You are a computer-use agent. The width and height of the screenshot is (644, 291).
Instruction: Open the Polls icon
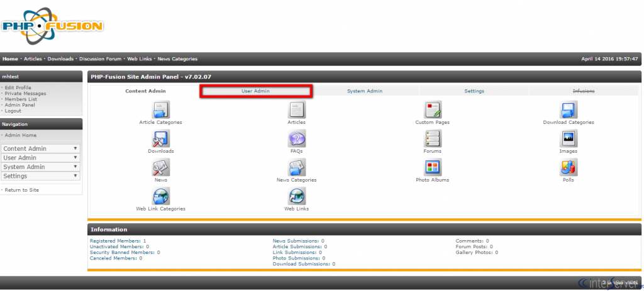tap(569, 167)
